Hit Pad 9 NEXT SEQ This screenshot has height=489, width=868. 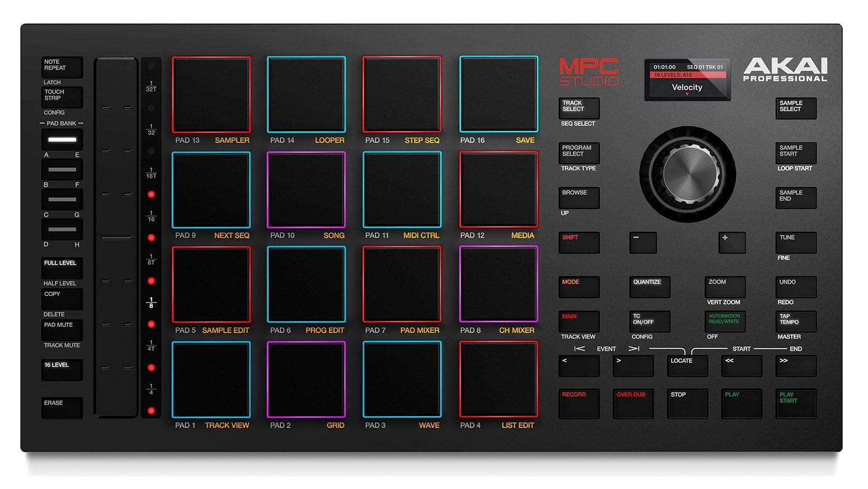pos(211,190)
